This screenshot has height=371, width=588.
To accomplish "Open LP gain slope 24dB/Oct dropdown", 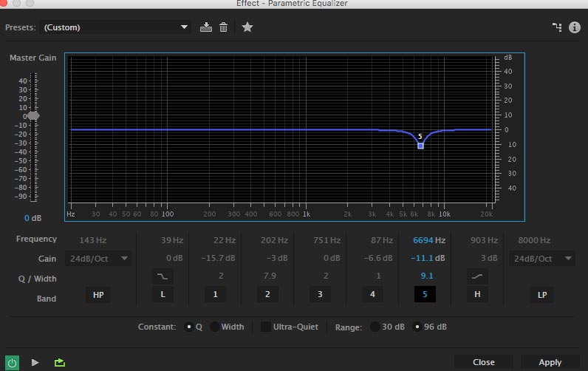I will coord(542,259).
